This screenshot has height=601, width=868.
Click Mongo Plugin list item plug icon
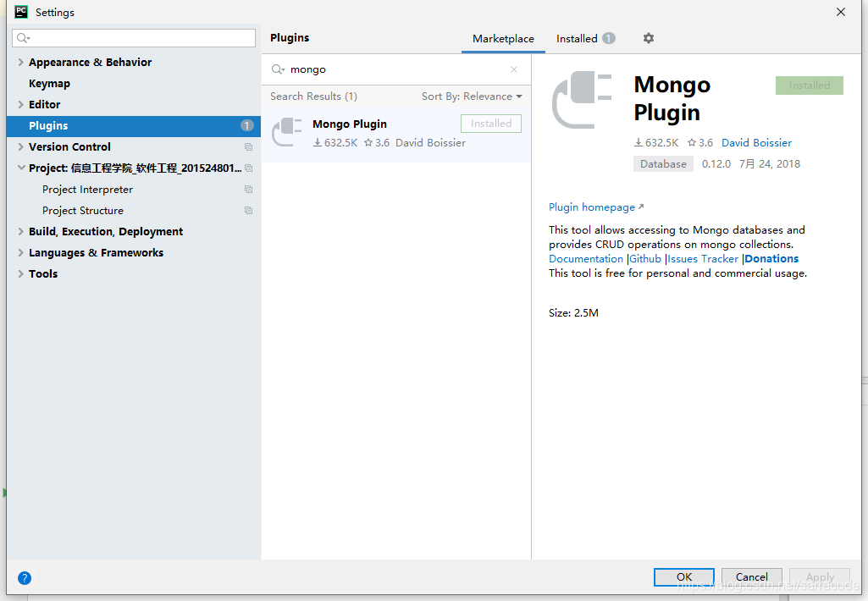coord(287,132)
